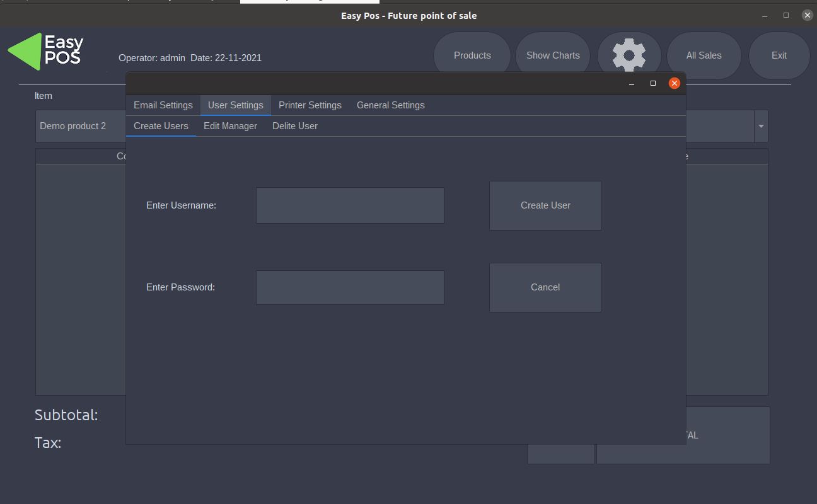817x504 pixels.
Task: Click the green Easy POS logo
Action: tap(45, 52)
